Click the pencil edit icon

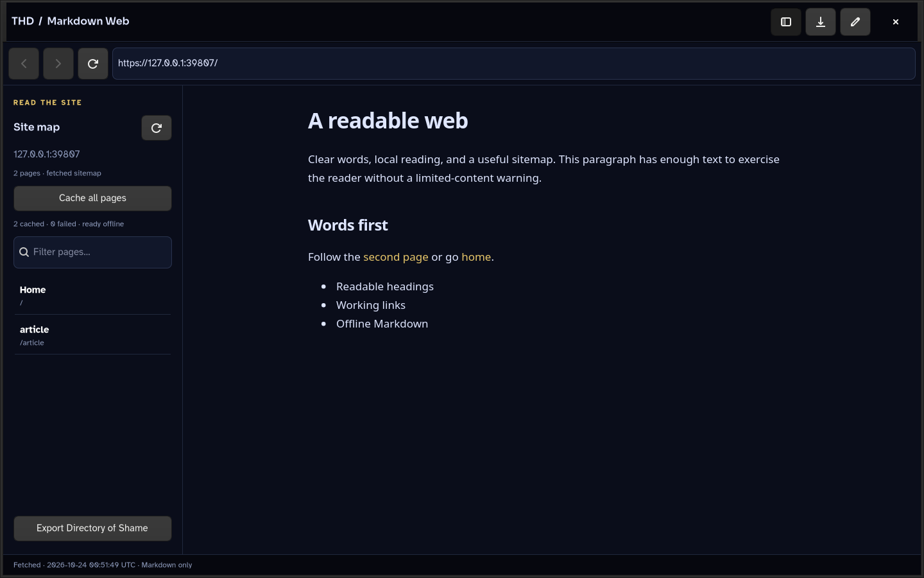point(855,22)
